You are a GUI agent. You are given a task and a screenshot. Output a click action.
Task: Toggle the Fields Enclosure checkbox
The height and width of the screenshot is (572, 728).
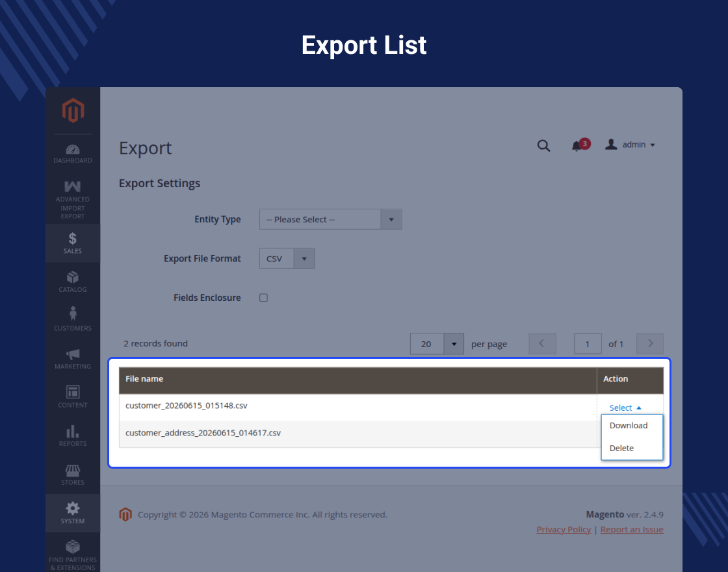pos(264,298)
